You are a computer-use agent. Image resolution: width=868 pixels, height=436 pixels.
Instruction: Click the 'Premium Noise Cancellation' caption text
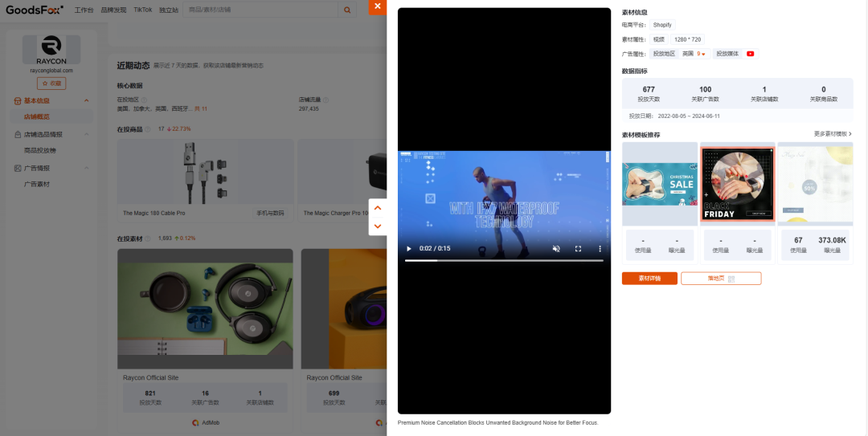click(498, 422)
